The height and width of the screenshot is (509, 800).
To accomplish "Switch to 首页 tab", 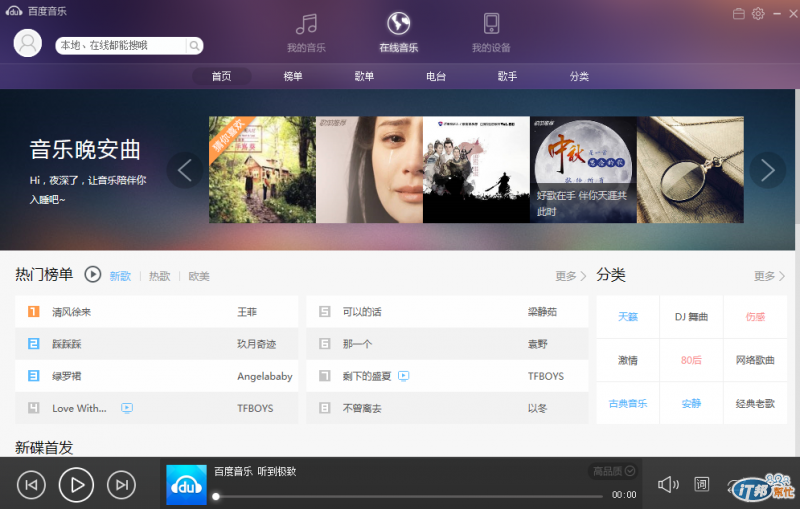I will (x=221, y=77).
